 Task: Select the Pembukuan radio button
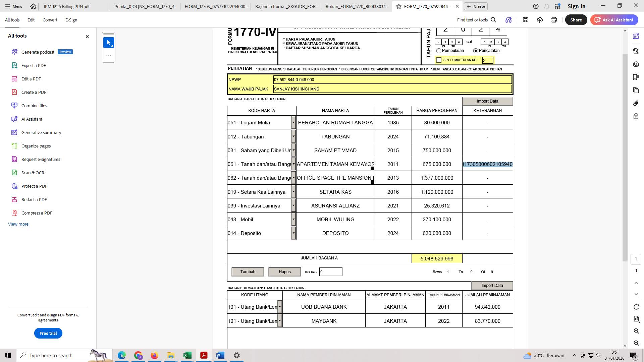[439, 51]
